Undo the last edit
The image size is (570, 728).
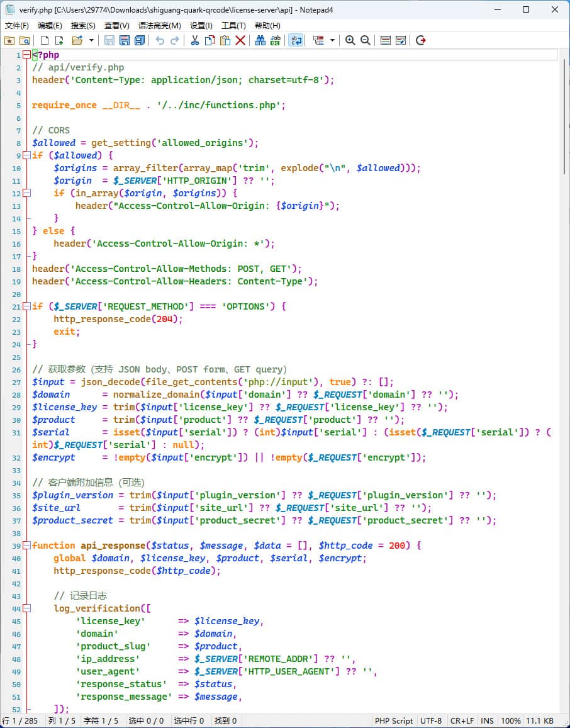(160, 40)
